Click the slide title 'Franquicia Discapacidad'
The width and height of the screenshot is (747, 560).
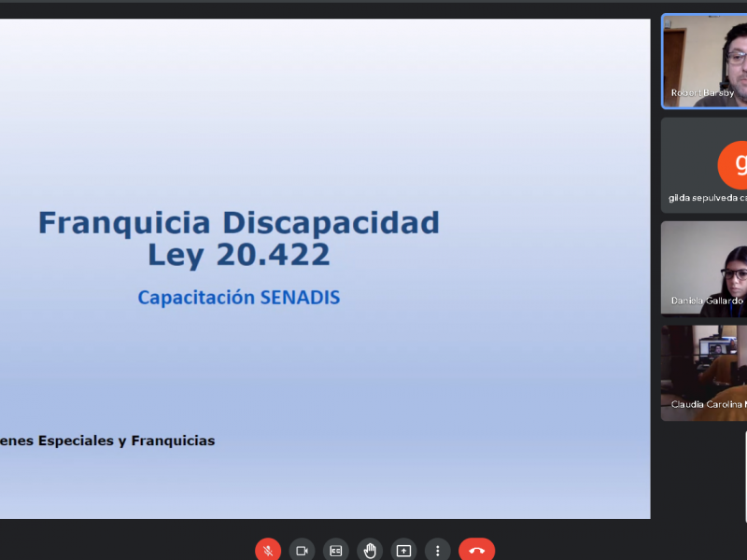pyautogui.click(x=239, y=222)
